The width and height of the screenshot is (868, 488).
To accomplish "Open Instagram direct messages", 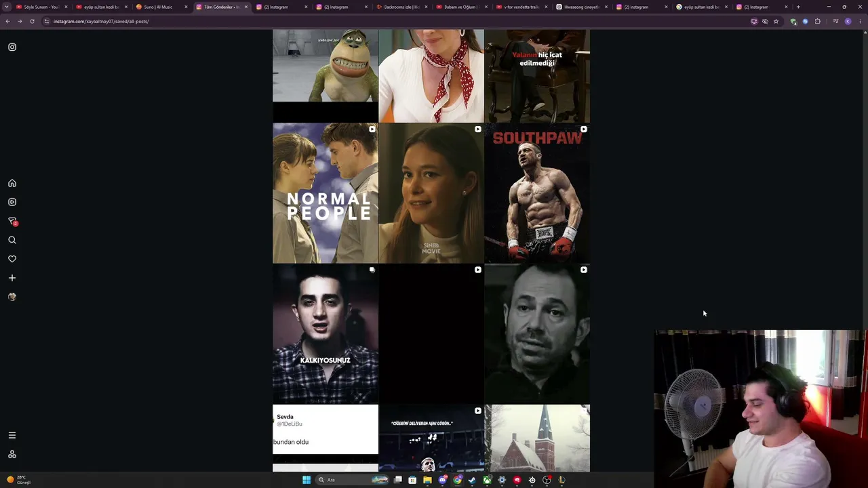I will (x=12, y=221).
